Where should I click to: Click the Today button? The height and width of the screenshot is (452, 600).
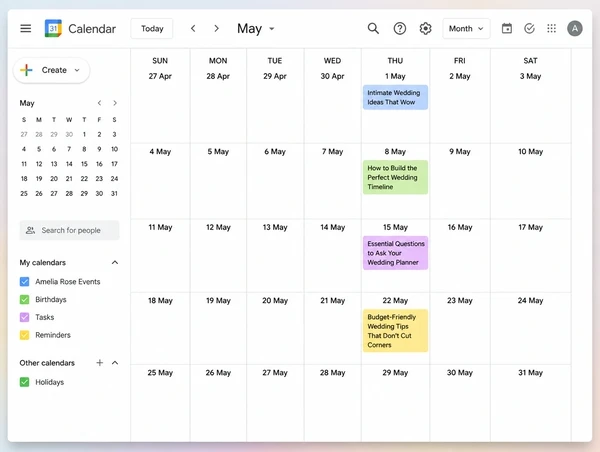(152, 28)
